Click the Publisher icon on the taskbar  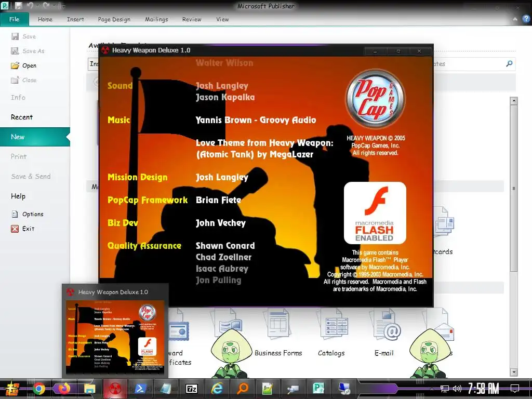318,389
